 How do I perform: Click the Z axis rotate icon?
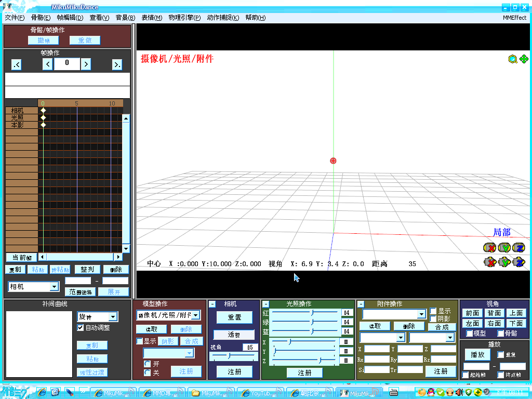pos(519,248)
